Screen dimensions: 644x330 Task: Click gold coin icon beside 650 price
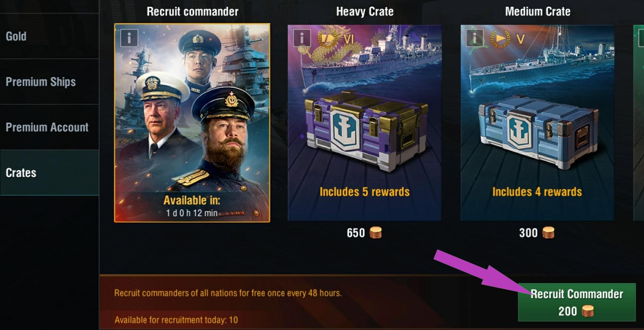pyautogui.click(x=376, y=233)
